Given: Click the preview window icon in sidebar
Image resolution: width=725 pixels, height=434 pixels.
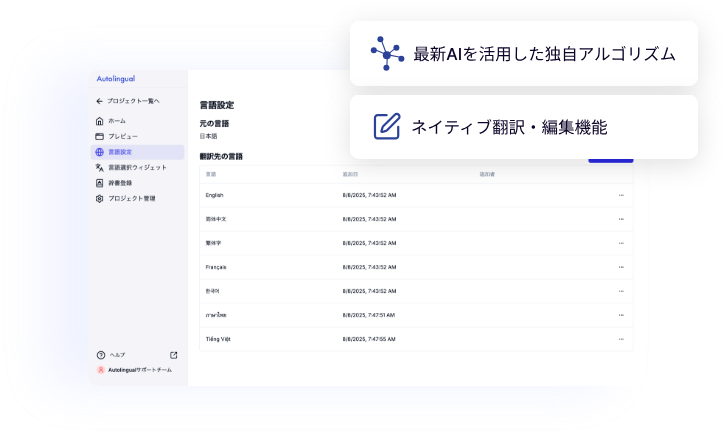Looking at the screenshot, I should [x=99, y=136].
